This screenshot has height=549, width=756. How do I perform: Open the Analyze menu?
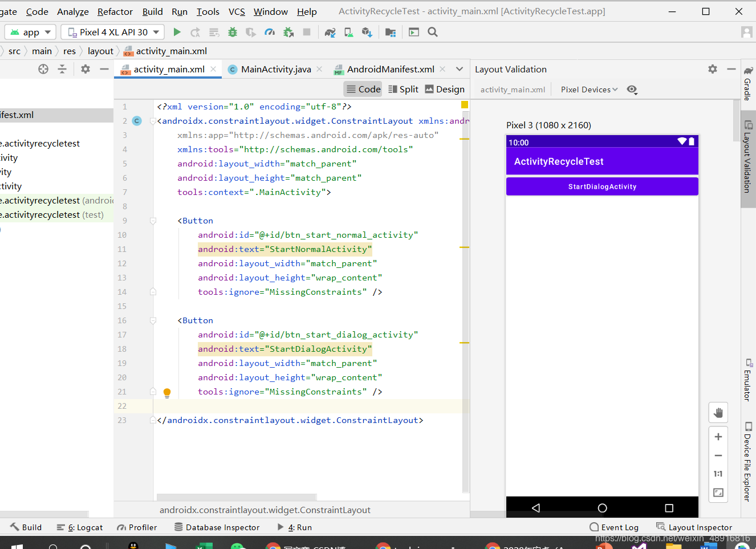tap(73, 11)
